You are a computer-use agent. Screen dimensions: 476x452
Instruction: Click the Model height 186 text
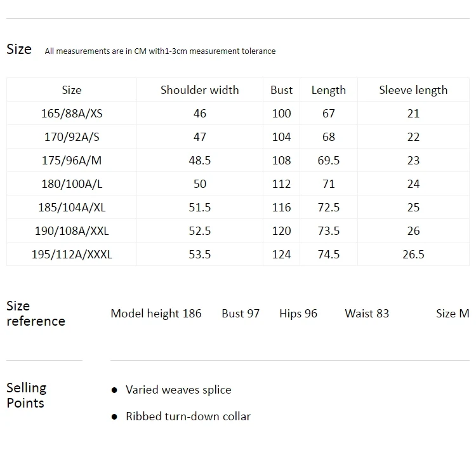point(156,314)
